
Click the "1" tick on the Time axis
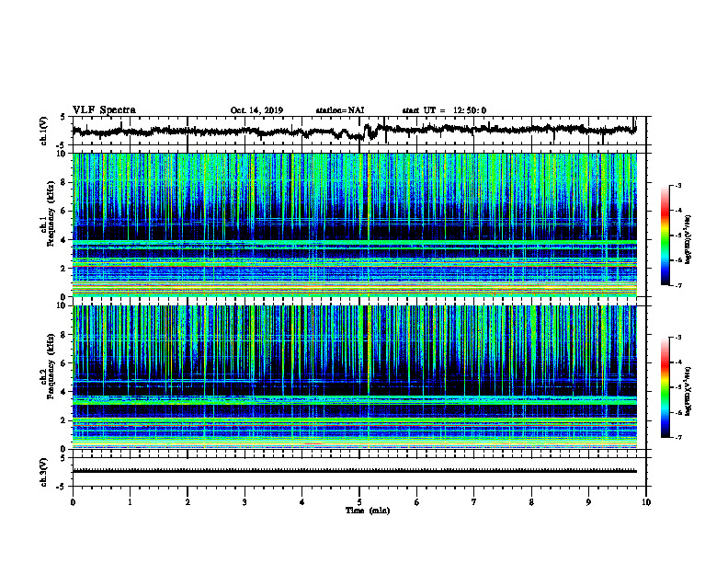(130, 502)
